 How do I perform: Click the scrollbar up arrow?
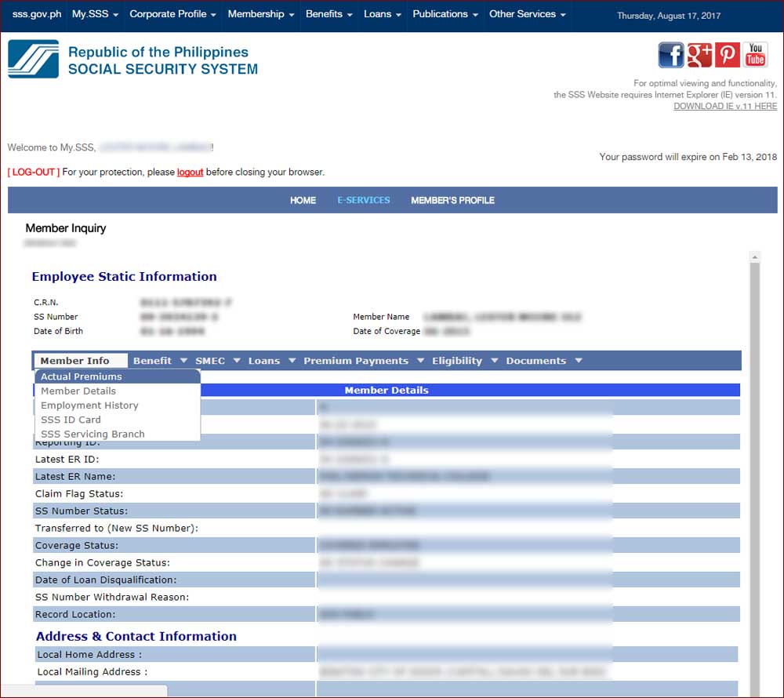754,256
